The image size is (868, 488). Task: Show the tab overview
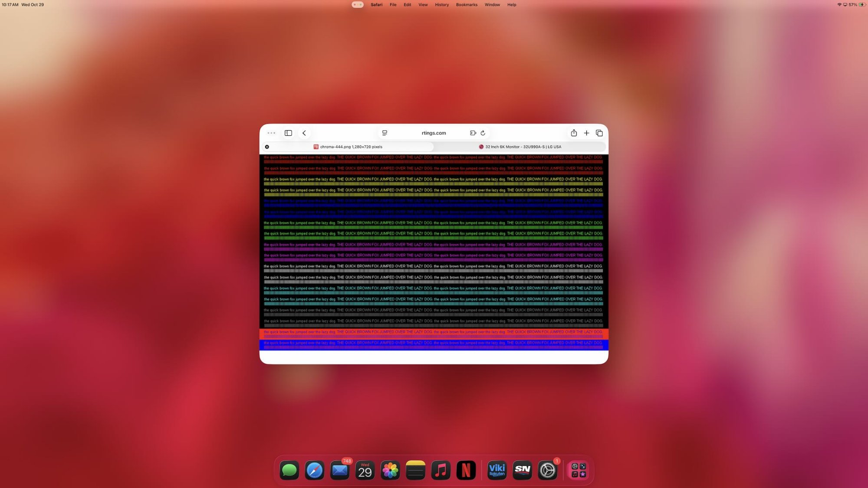(599, 133)
